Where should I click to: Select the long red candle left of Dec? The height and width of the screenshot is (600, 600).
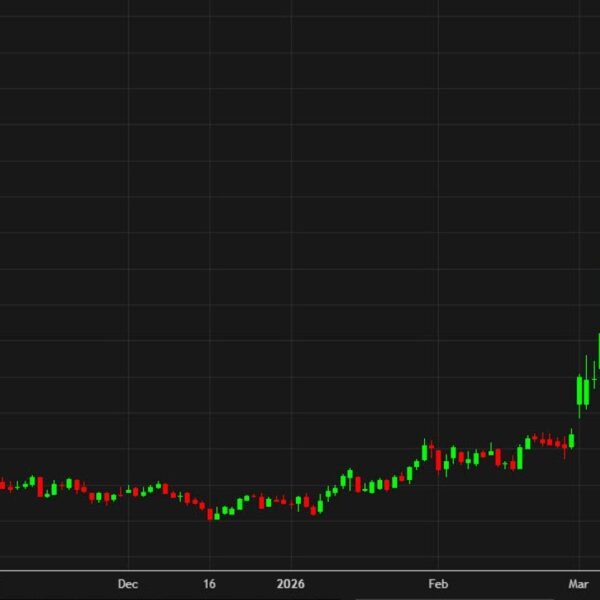40,487
